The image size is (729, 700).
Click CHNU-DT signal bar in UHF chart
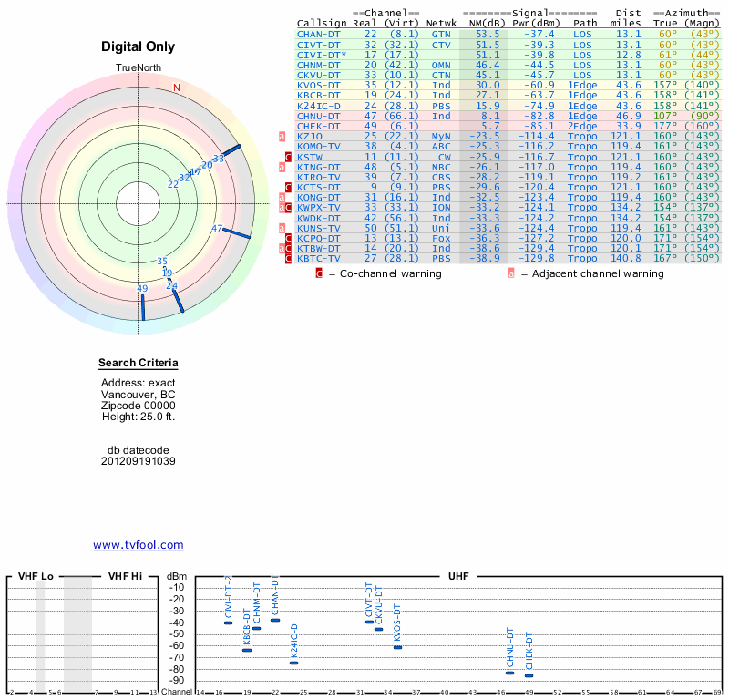tap(510, 673)
